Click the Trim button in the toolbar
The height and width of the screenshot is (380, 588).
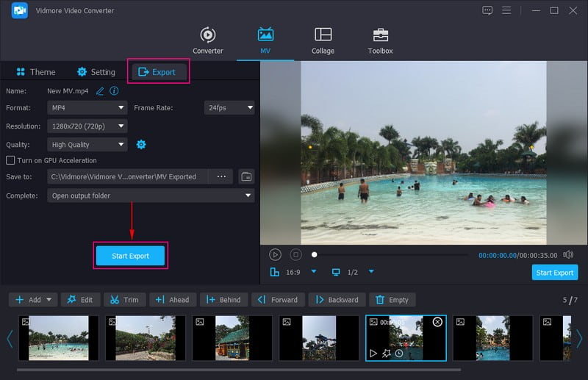[124, 300]
